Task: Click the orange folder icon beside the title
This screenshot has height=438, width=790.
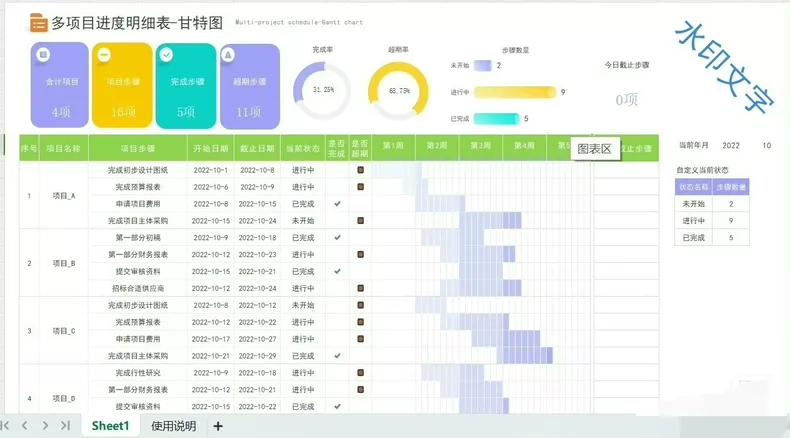Action: pyautogui.click(x=38, y=21)
